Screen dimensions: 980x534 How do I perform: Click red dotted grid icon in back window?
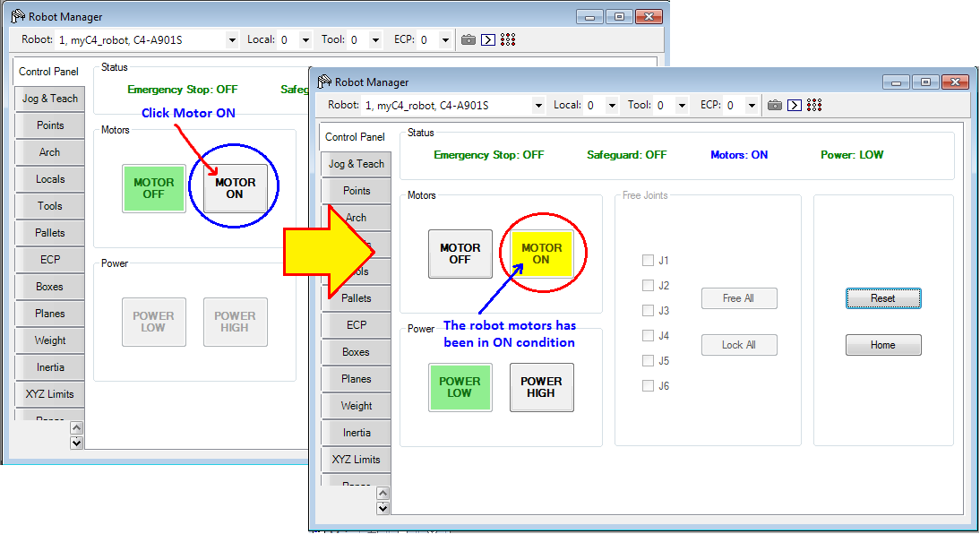(x=508, y=40)
